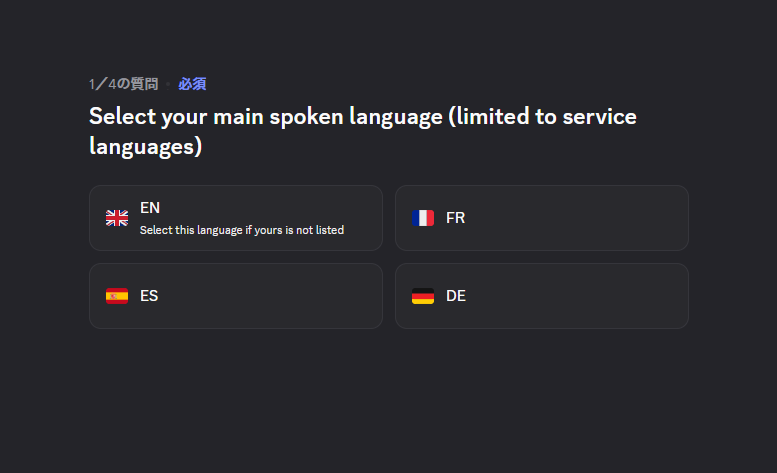Click the 'DE' label text

tap(456, 296)
